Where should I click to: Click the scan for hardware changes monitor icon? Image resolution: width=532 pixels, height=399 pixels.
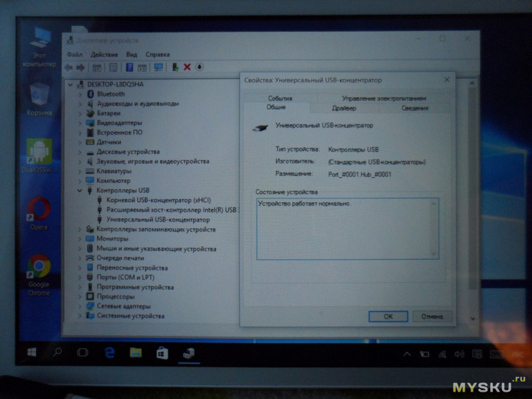click(x=158, y=67)
